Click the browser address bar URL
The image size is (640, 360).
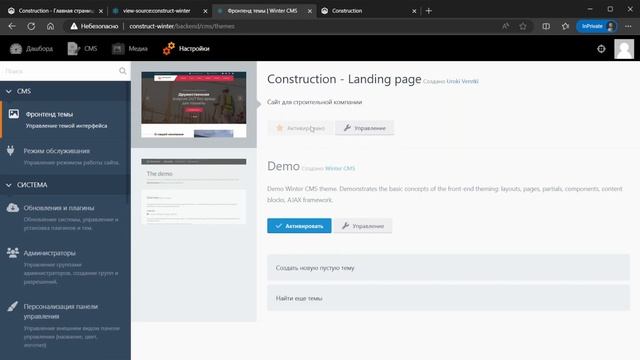point(182,26)
